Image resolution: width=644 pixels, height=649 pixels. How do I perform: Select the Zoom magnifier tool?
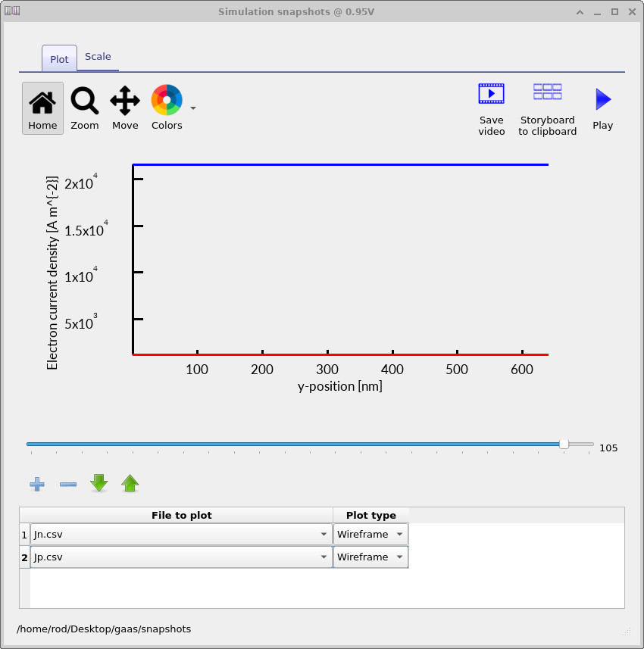tap(84, 108)
